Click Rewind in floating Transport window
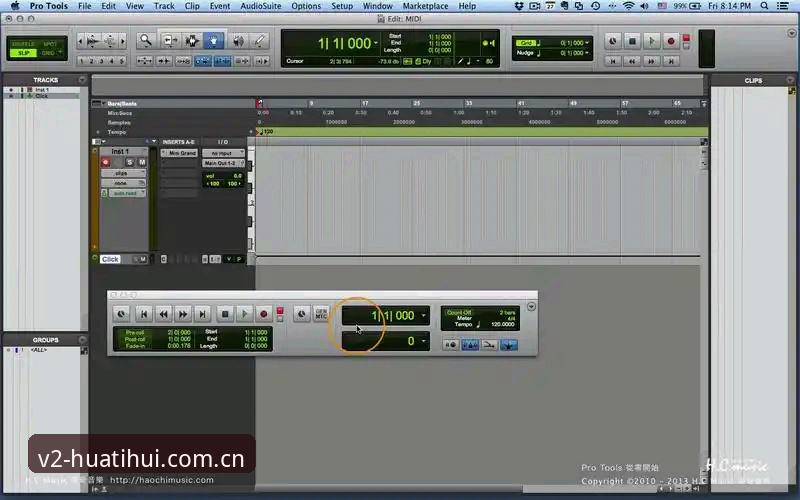Screen dimensions: 800x500 [163, 314]
